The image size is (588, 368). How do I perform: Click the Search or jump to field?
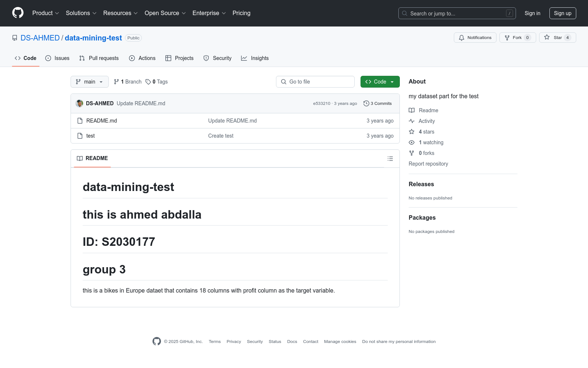[457, 13]
